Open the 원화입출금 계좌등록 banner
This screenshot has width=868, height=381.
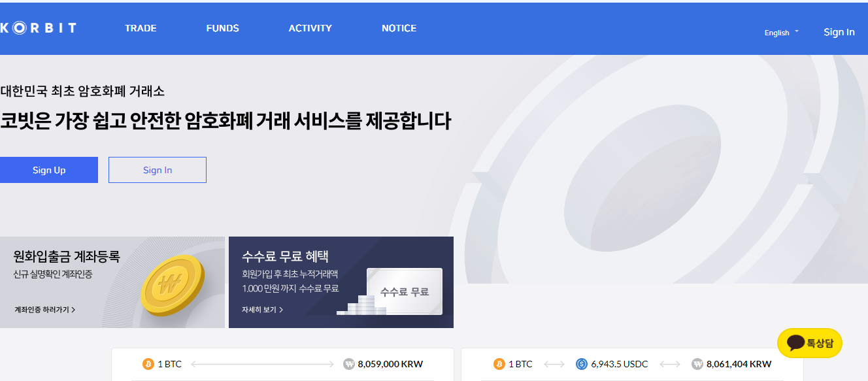tap(112, 282)
